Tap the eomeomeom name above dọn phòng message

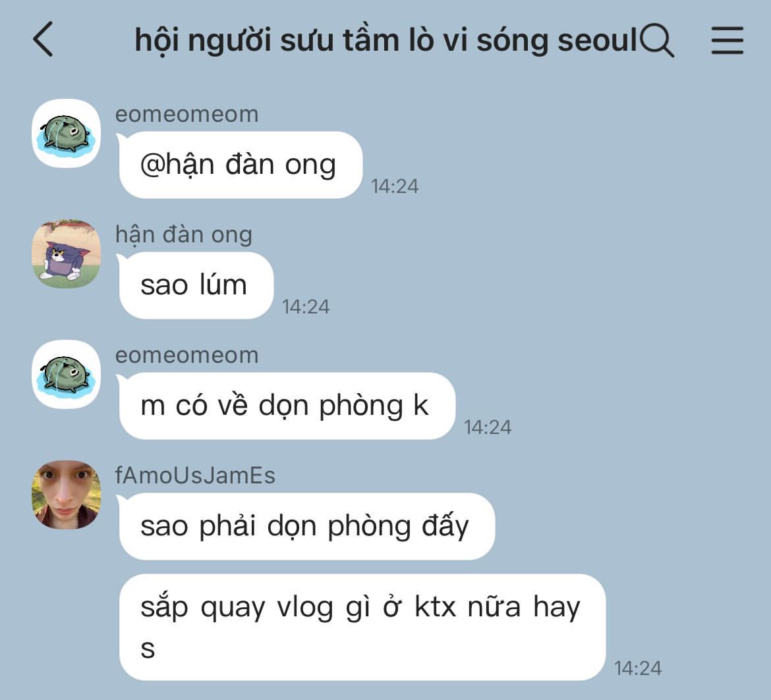pyautogui.click(x=187, y=355)
